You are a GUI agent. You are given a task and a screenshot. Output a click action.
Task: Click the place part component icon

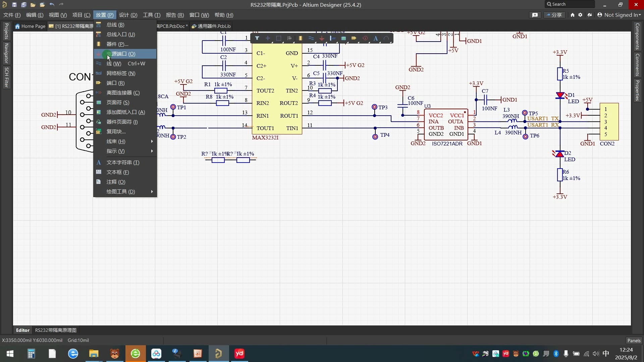(x=300, y=38)
